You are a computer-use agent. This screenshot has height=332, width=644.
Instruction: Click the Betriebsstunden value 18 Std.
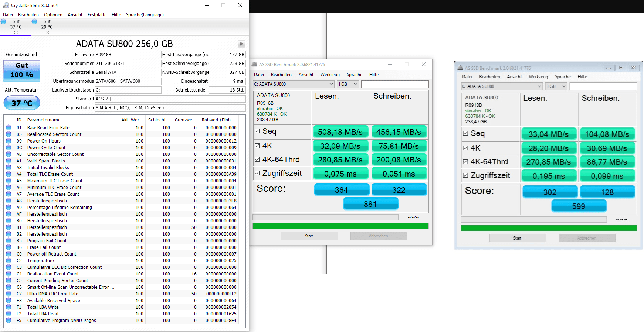pyautogui.click(x=227, y=90)
